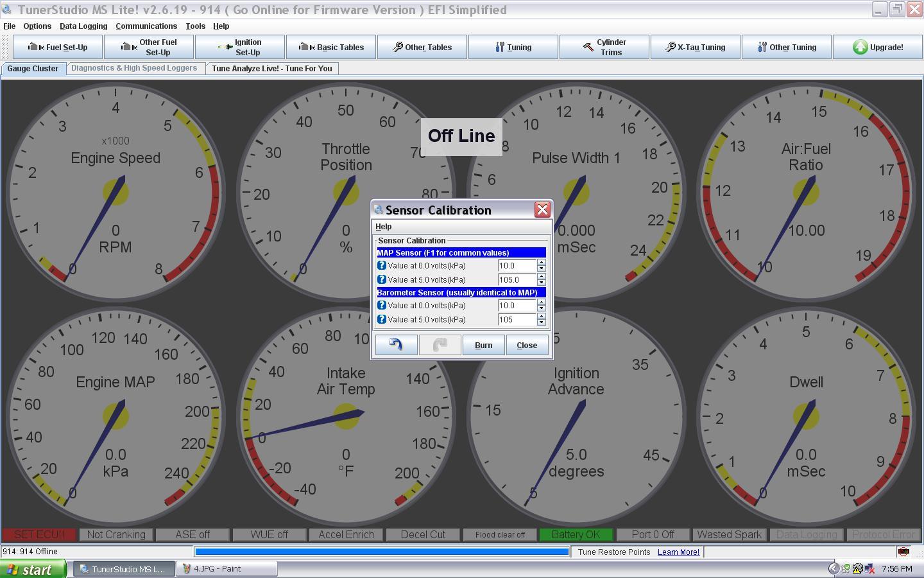Viewport: 924px width, 578px height.
Task: Open help for Barometer Sensor 0.0 volts value
Action: 381,306
